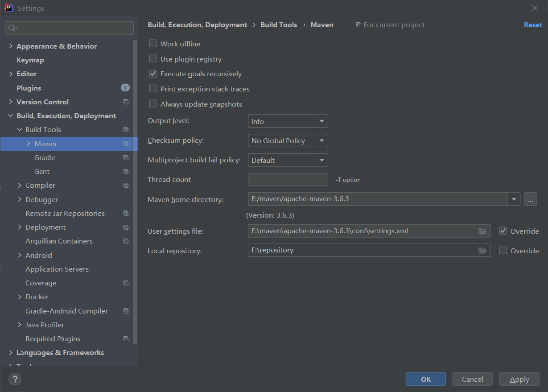548x392 pixels.
Task: Click the Thread count input field
Action: pyautogui.click(x=288, y=179)
